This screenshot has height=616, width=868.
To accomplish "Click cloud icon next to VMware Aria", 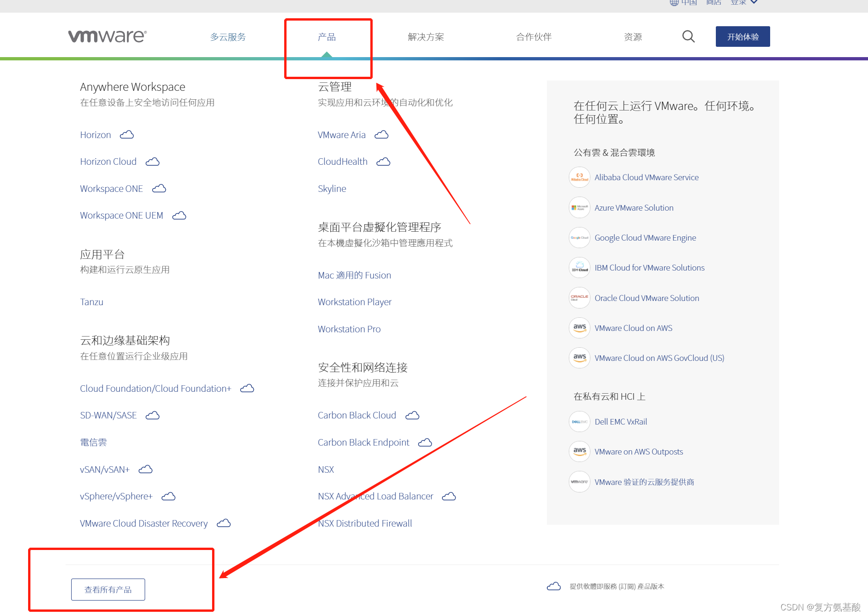I will coord(382,135).
